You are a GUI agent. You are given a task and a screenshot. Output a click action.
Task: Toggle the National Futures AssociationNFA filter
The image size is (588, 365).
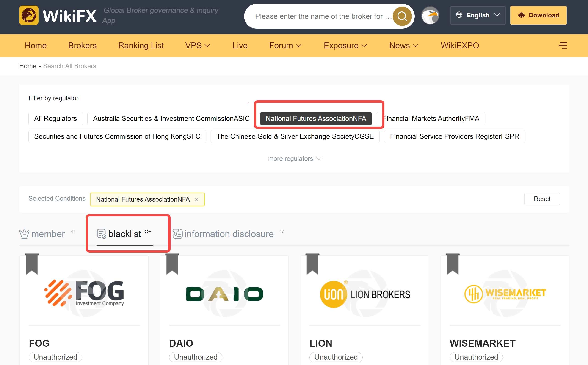[316, 119]
